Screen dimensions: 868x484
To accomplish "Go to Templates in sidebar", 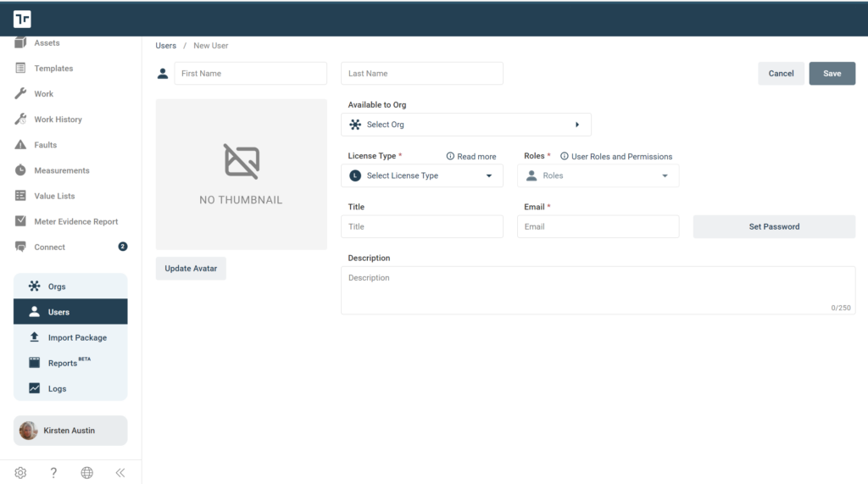I will (53, 68).
